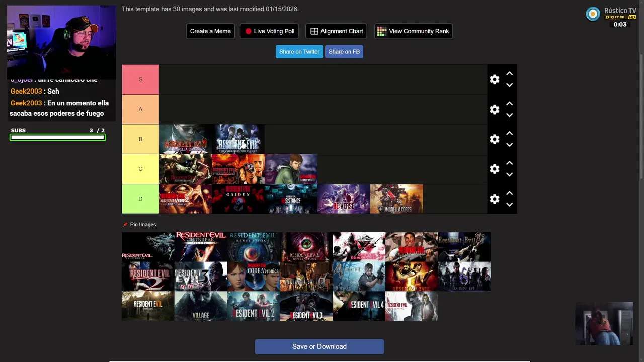Select Umbrella Chronicles image in B tier
This screenshot has width=644, height=362.
click(x=186, y=139)
